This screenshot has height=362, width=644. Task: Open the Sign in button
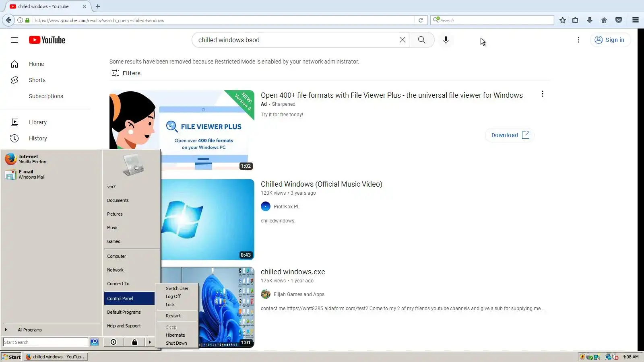[610, 40]
